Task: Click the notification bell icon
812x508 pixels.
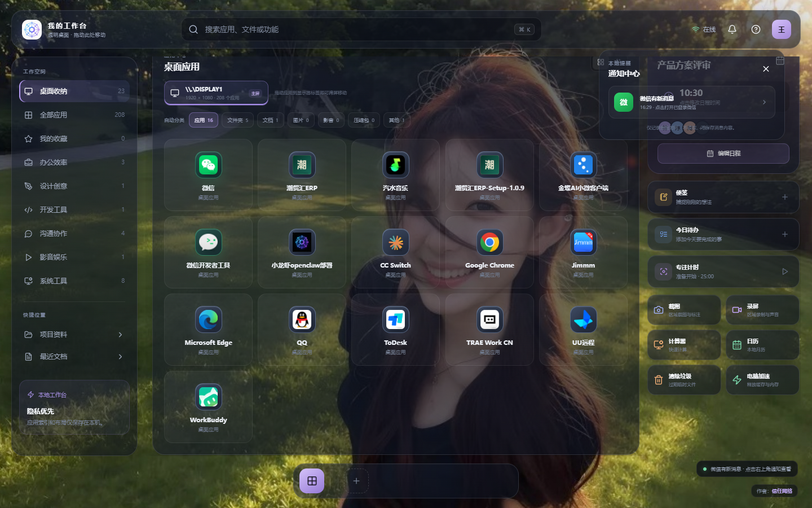Action: click(x=732, y=29)
